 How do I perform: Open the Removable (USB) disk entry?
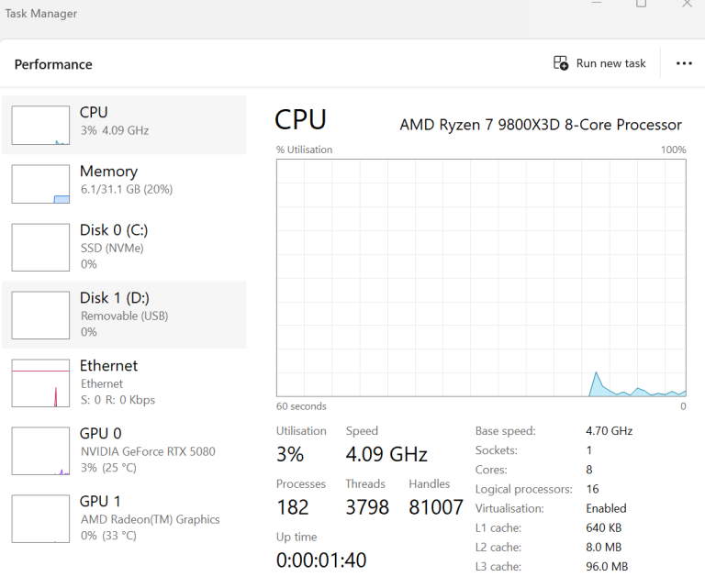(124, 316)
